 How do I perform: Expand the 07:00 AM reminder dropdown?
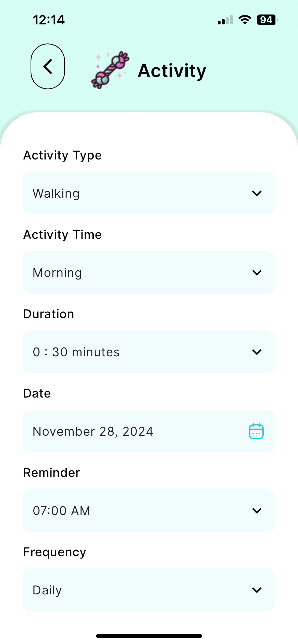pos(149,510)
